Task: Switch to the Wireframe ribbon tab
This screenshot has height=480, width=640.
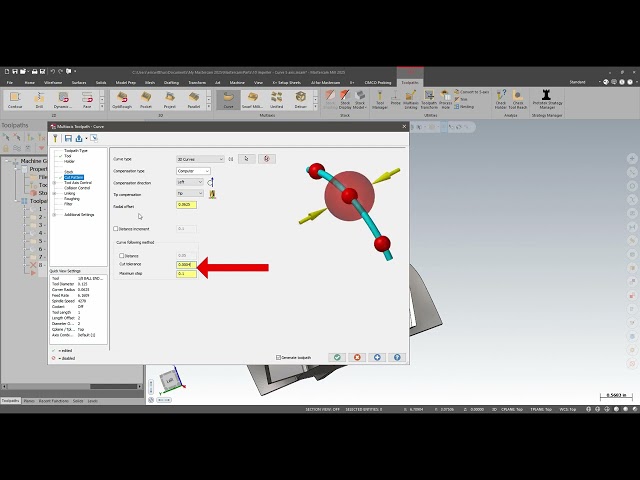Action: tap(53, 82)
